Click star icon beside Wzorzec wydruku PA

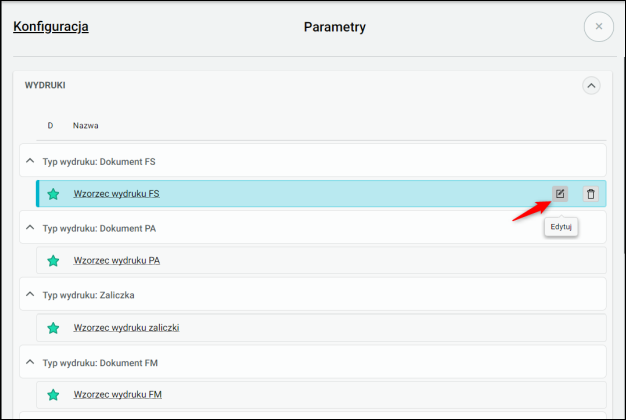[53, 261]
